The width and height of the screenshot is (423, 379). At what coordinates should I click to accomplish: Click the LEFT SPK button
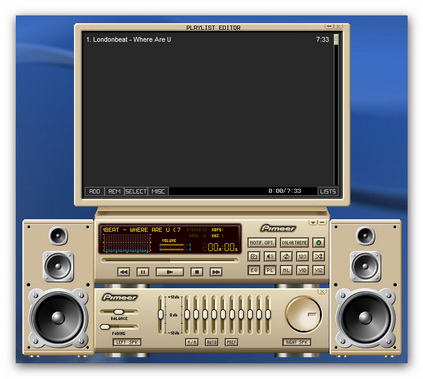[127, 342]
